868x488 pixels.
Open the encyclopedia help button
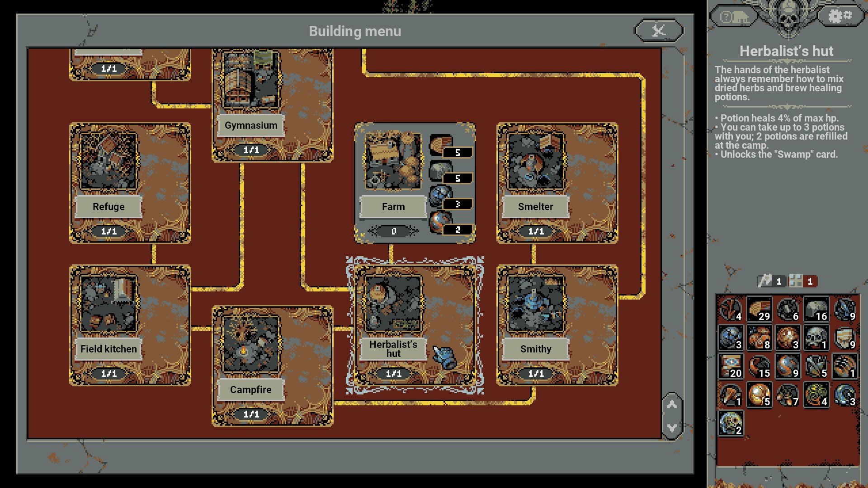[734, 17]
